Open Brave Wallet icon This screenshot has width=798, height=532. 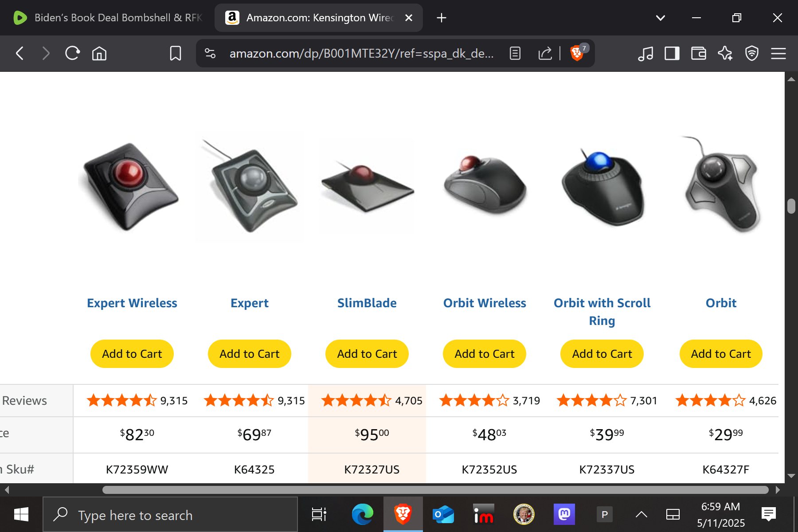699,53
